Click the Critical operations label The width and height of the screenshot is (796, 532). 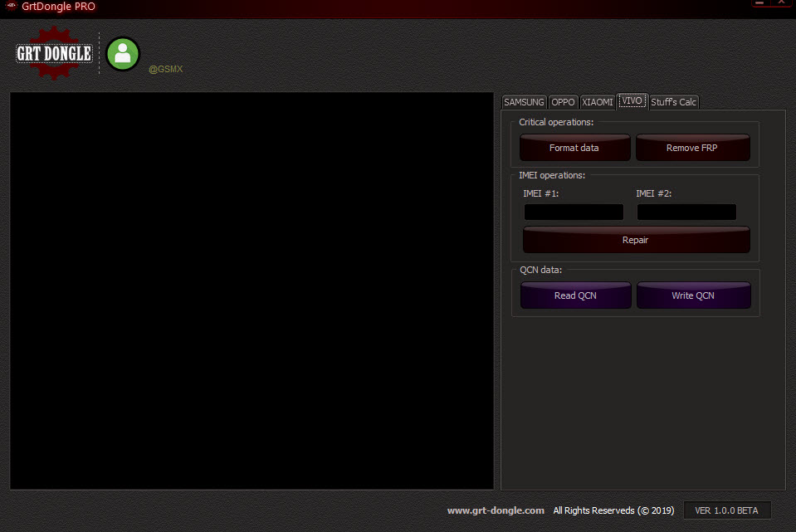pyautogui.click(x=556, y=122)
